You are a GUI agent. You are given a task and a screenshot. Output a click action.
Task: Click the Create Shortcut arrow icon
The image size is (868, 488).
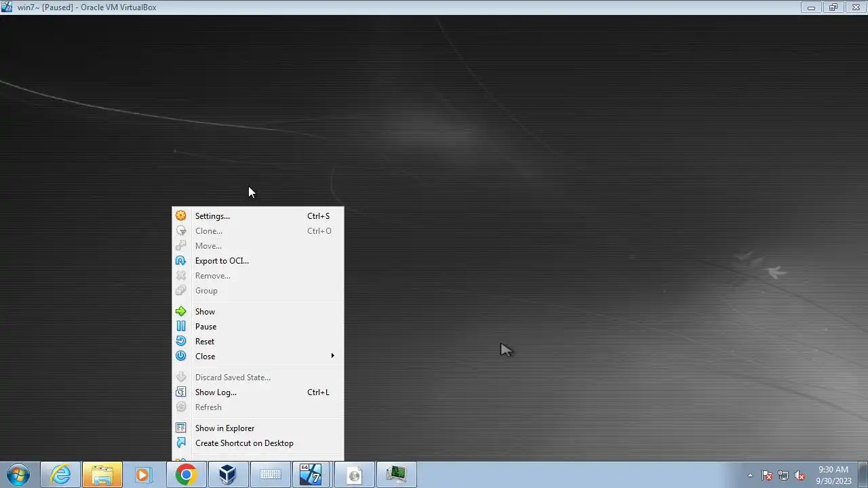pyautogui.click(x=181, y=443)
